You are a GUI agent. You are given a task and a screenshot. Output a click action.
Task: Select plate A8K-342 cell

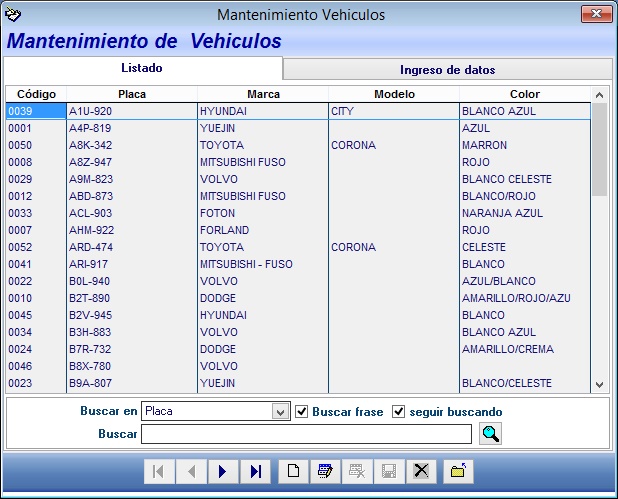point(132,145)
